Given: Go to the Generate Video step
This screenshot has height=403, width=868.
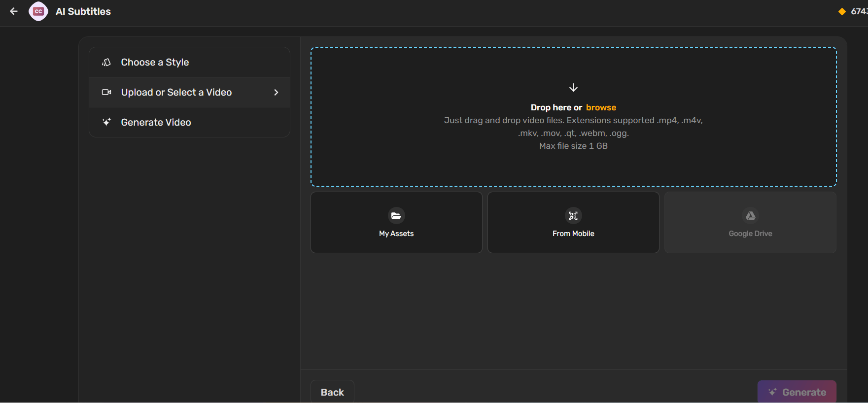Looking at the screenshot, I should coord(189,122).
